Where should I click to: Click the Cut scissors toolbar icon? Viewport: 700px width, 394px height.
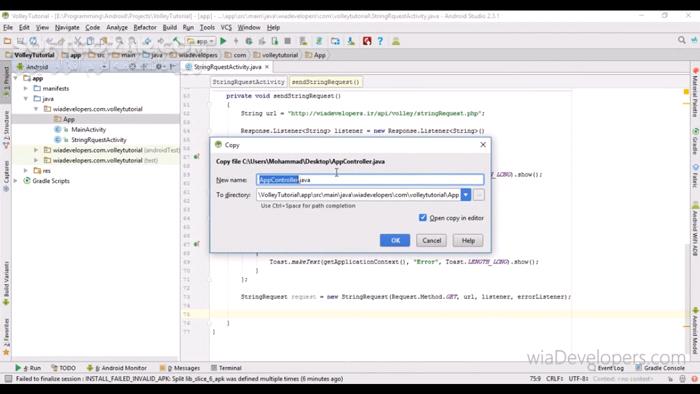[x=78, y=41]
